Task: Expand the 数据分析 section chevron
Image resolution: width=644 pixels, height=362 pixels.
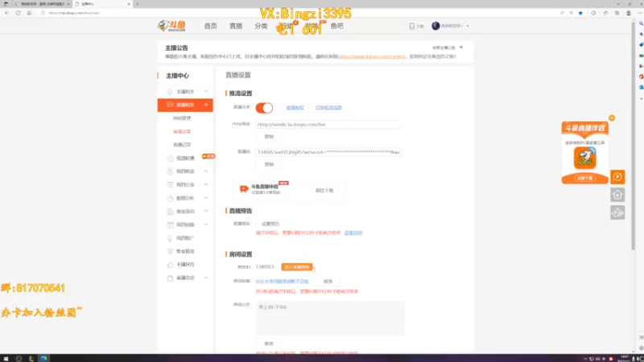Action: [206, 198]
